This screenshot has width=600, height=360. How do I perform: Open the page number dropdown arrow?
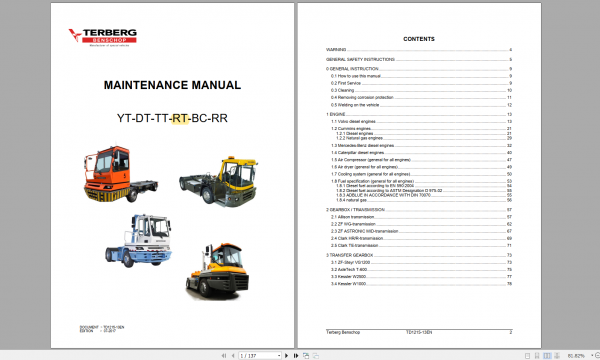tap(279, 356)
